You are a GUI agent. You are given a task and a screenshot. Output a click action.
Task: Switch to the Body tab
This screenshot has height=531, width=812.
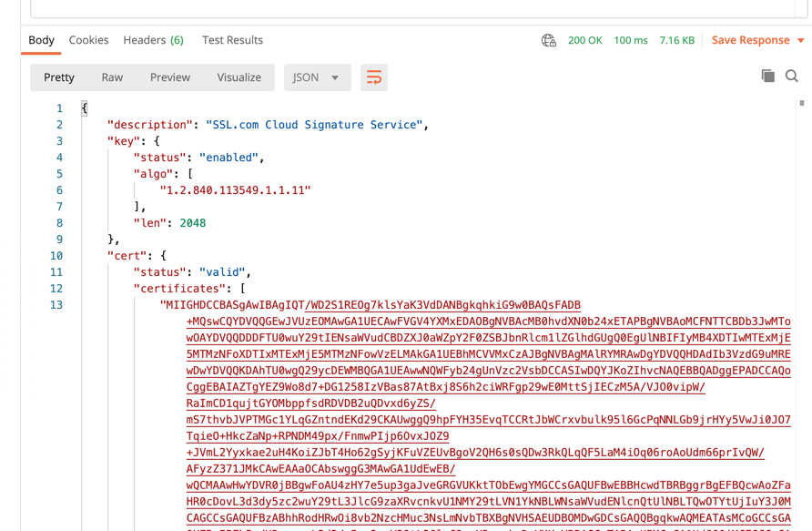point(41,40)
